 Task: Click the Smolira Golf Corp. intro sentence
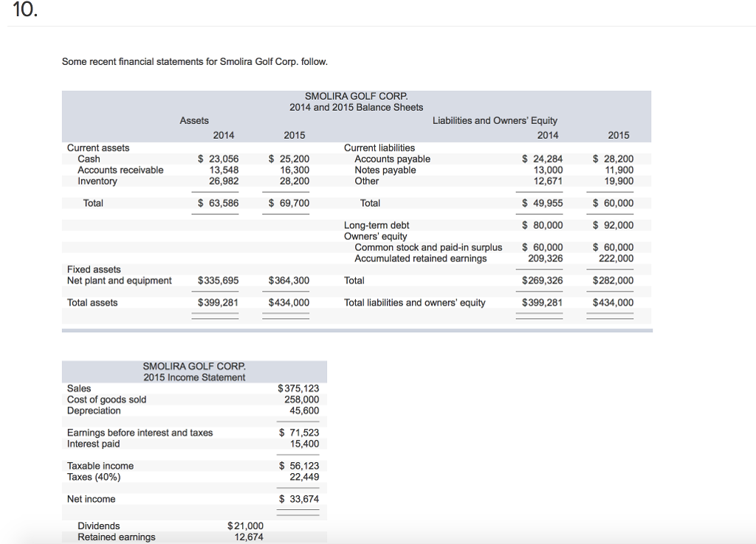(194, 61)
